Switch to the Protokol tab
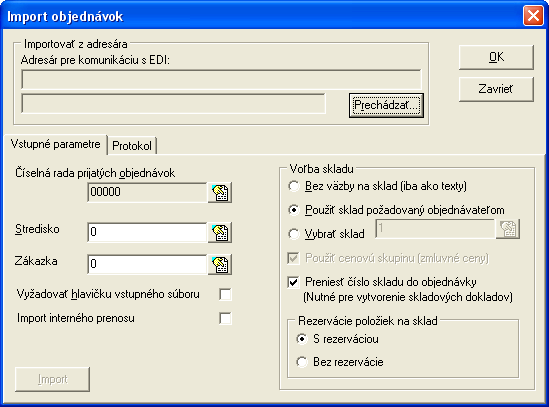 [132, 146]
